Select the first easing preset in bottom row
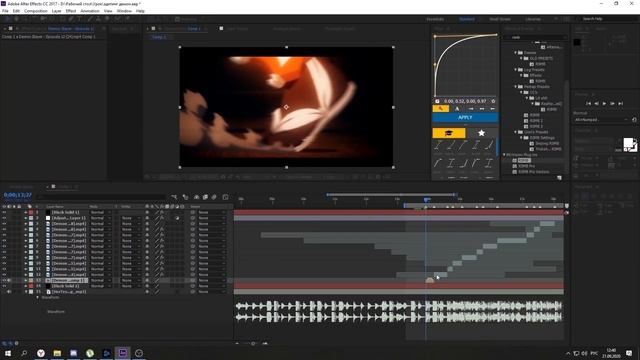Screen dimensions: 640x360 tap(438, 164)
